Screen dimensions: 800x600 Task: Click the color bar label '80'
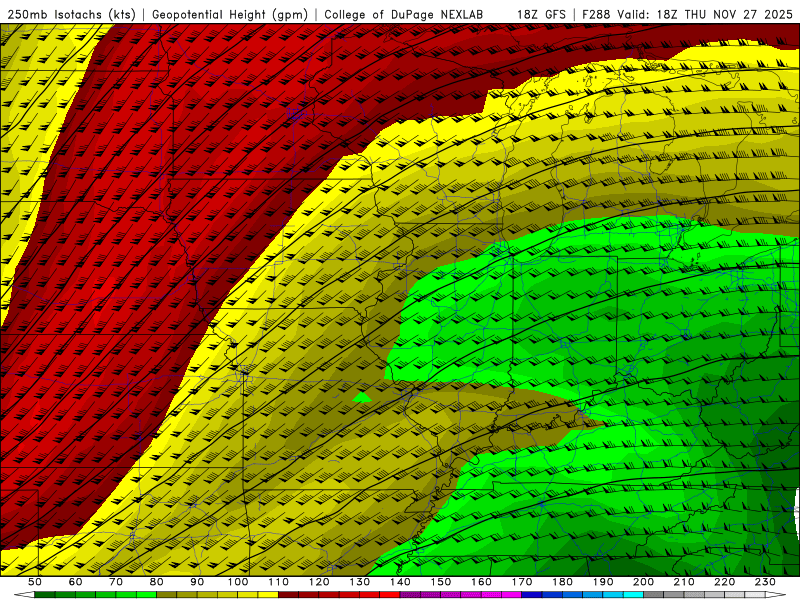coord(157,582)
